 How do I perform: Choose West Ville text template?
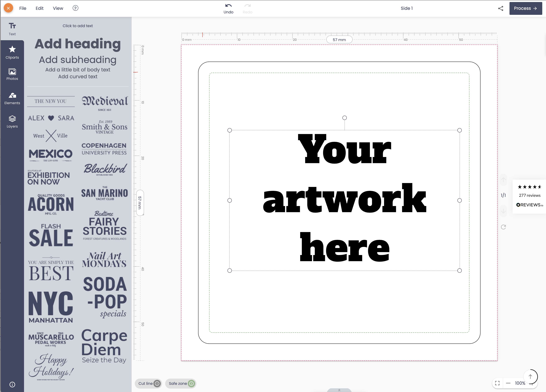click(51, 136)
